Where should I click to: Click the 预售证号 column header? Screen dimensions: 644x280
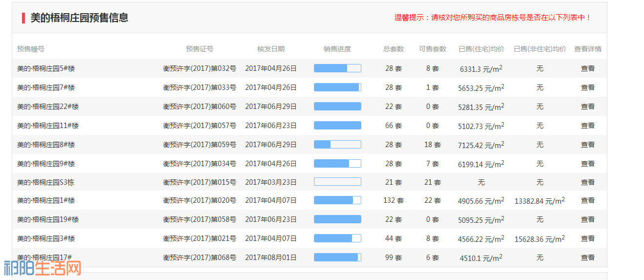pos(200,49)
